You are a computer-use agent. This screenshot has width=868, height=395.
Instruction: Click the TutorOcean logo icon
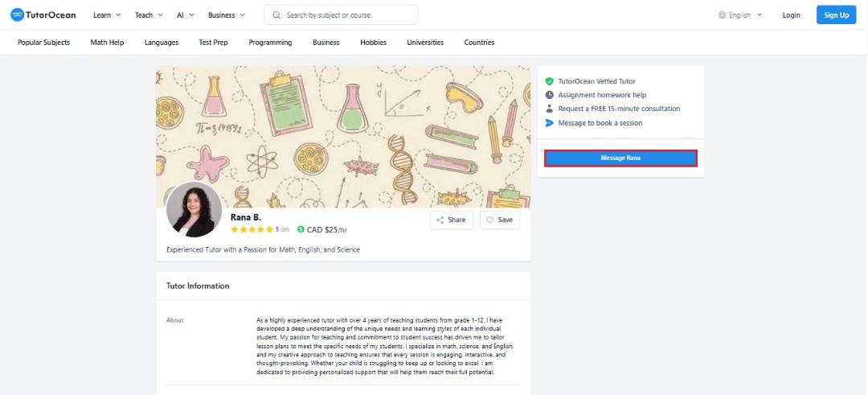click(17, 15)
